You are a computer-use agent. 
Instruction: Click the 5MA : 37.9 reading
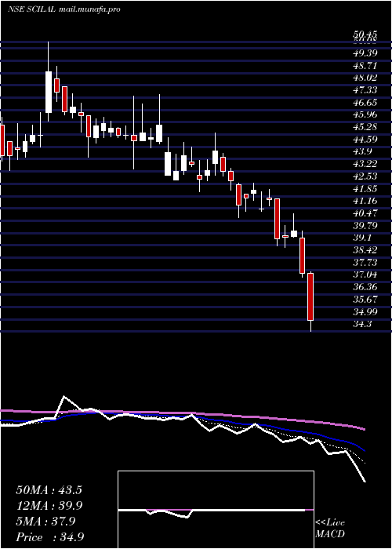coord(45,522)
